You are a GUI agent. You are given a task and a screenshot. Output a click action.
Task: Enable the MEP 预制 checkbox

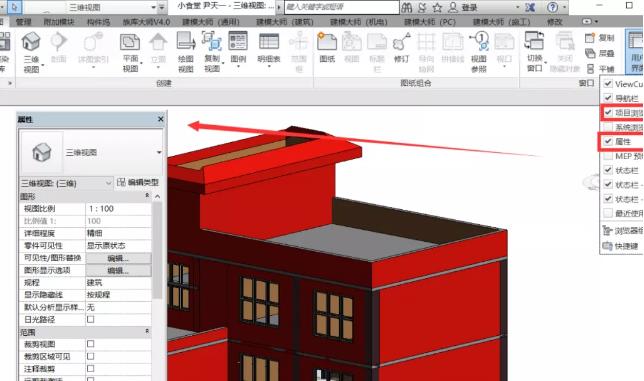(x=608, y=156)
